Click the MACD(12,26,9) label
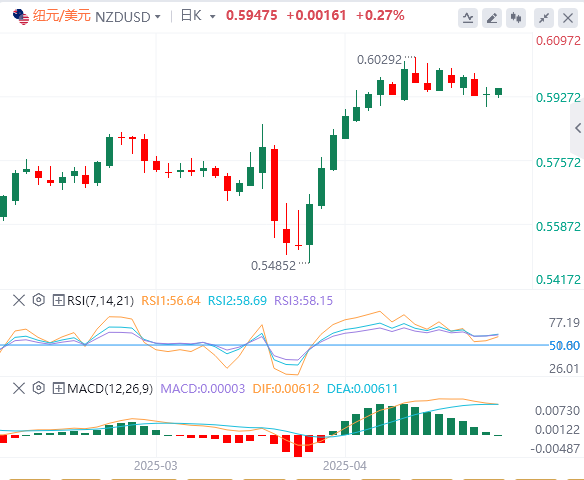The image size is (584, 480). pyautogui.click(x=110, y=389)
